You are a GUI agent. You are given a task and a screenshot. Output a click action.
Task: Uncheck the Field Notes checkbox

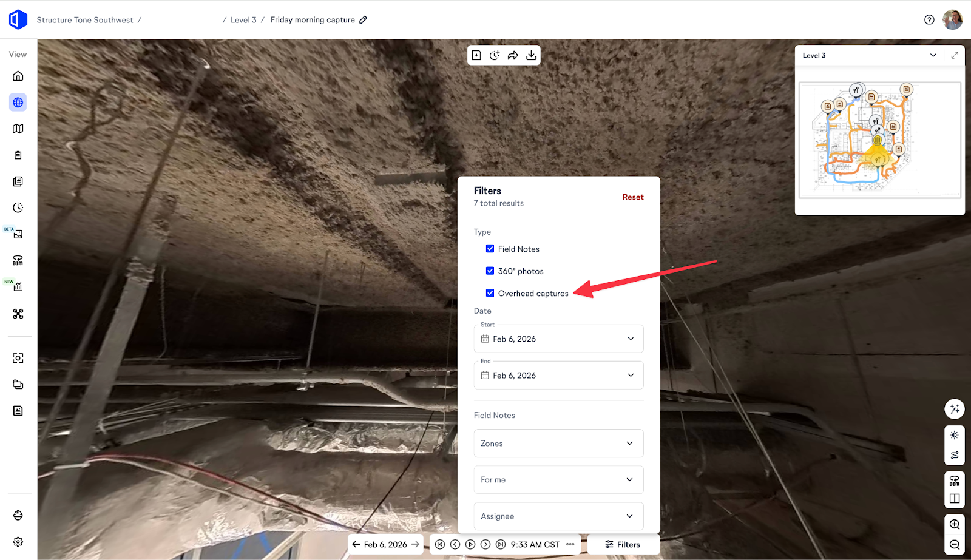click(490, 249)
